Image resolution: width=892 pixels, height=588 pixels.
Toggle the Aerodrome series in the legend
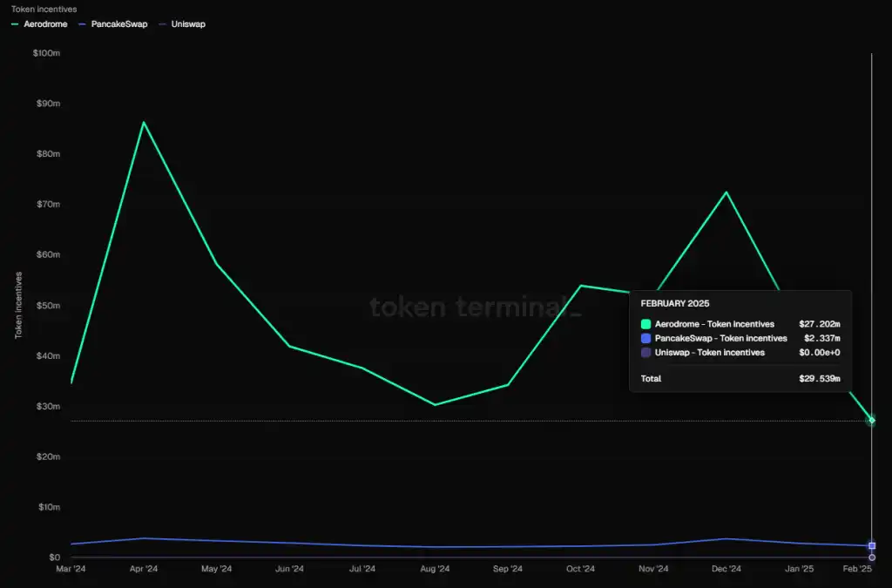(39, 24)
